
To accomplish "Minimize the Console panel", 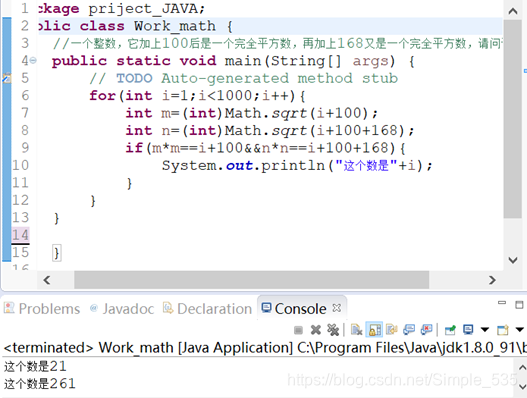I will (502, 303).
